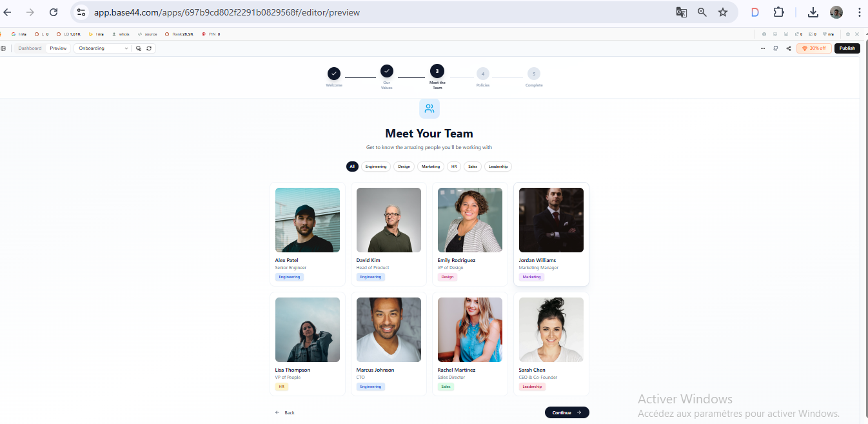Click the translate page icon in address bar

tap(681, 12)
